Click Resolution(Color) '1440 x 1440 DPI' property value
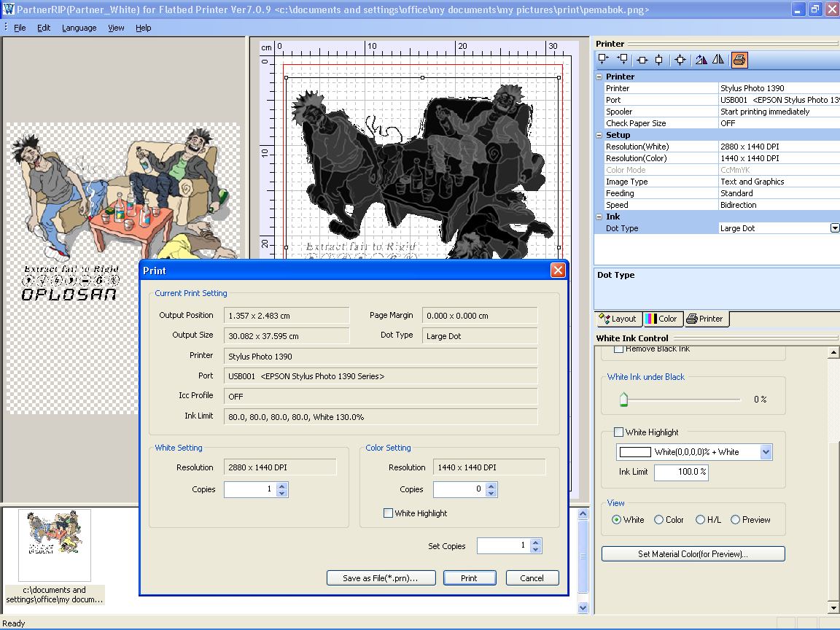The height and width of the screenshot is (630, 840). click(779, 158)
